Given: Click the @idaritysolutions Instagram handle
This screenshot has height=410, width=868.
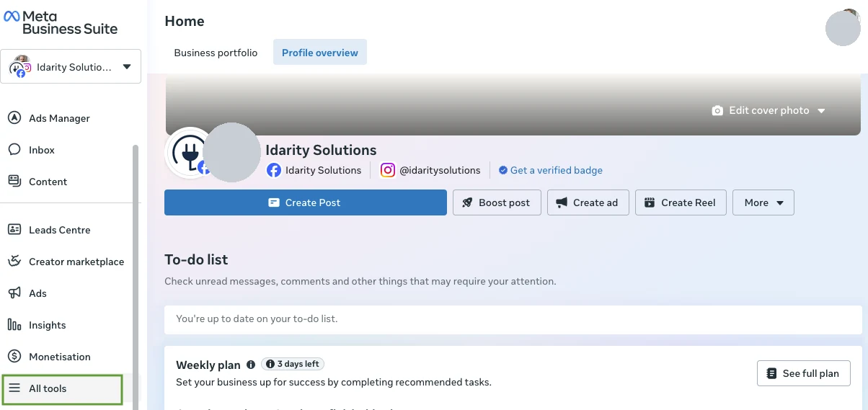Looking at the screenshot, I should pos(440,171).
